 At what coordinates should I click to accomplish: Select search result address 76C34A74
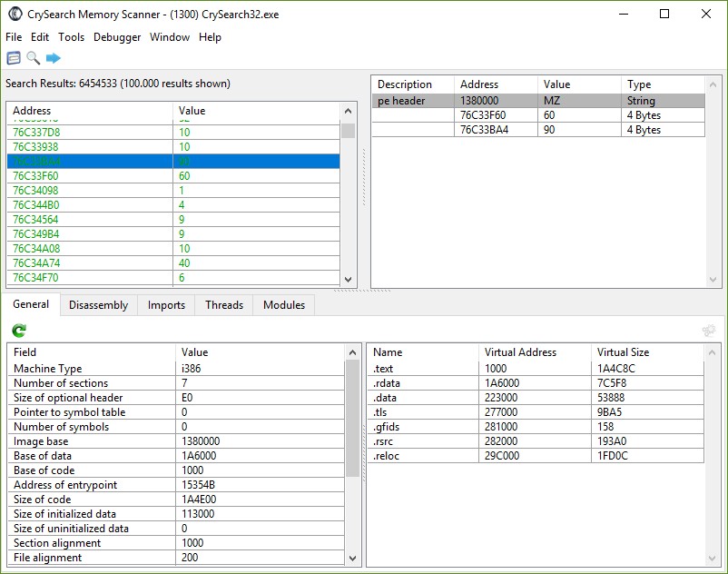(36, 263)
